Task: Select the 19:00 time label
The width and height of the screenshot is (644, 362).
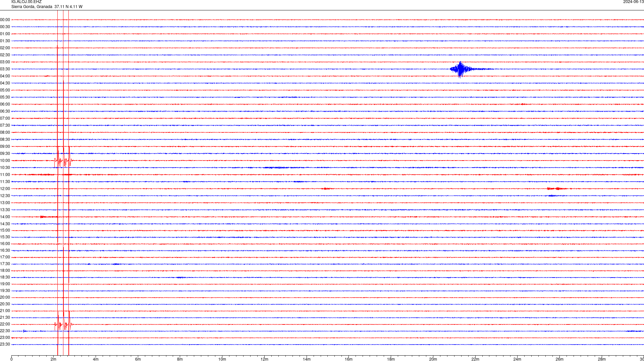Action: (x=5, y=284)
